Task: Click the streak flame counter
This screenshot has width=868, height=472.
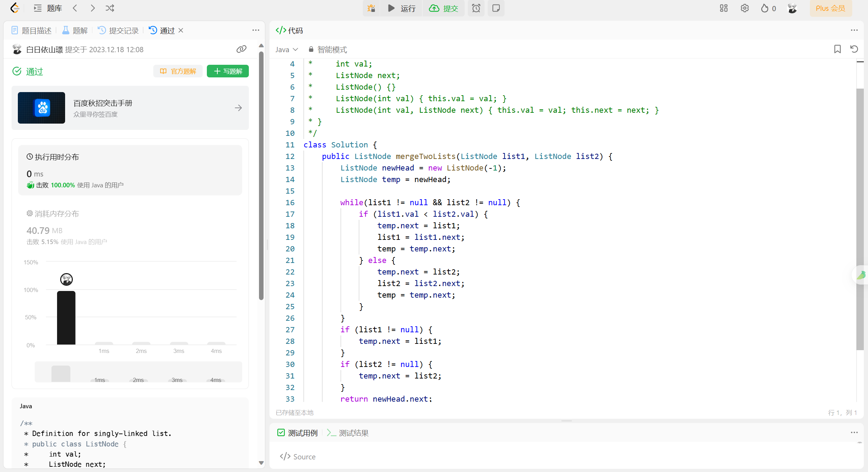Action: pyautogui.click(x=768, y=8)
